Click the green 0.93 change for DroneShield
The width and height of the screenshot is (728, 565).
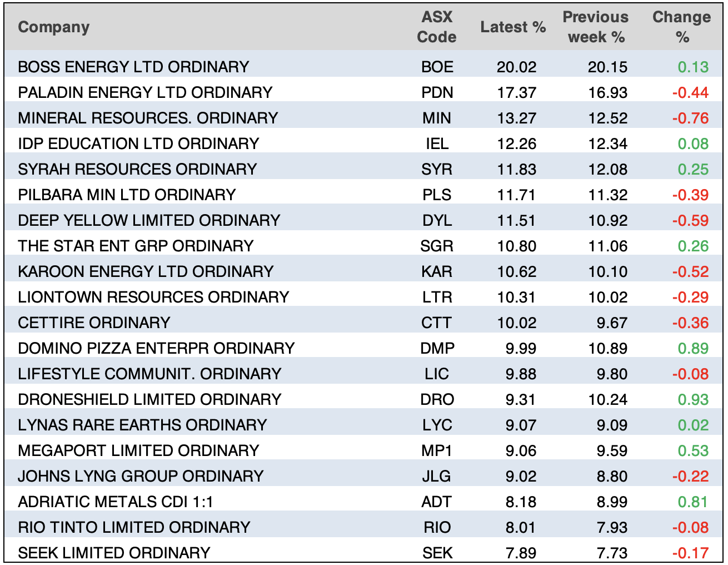pyautogui.click(x=693, y=399)
